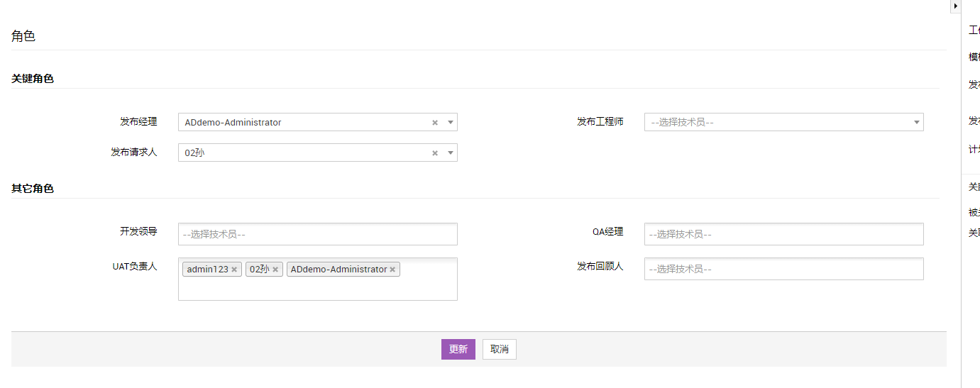Click the 开发领导 input field
Viewport: 980px width, 388px height.
317,234
